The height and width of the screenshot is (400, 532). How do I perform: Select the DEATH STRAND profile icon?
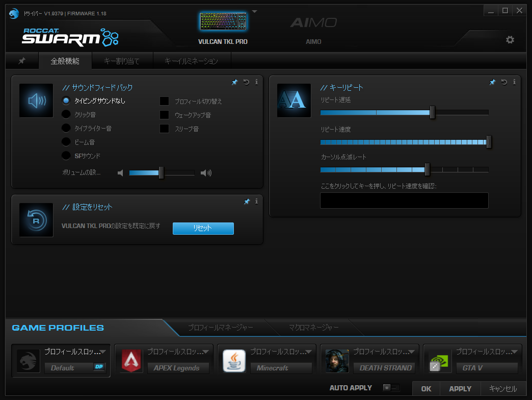337,361
